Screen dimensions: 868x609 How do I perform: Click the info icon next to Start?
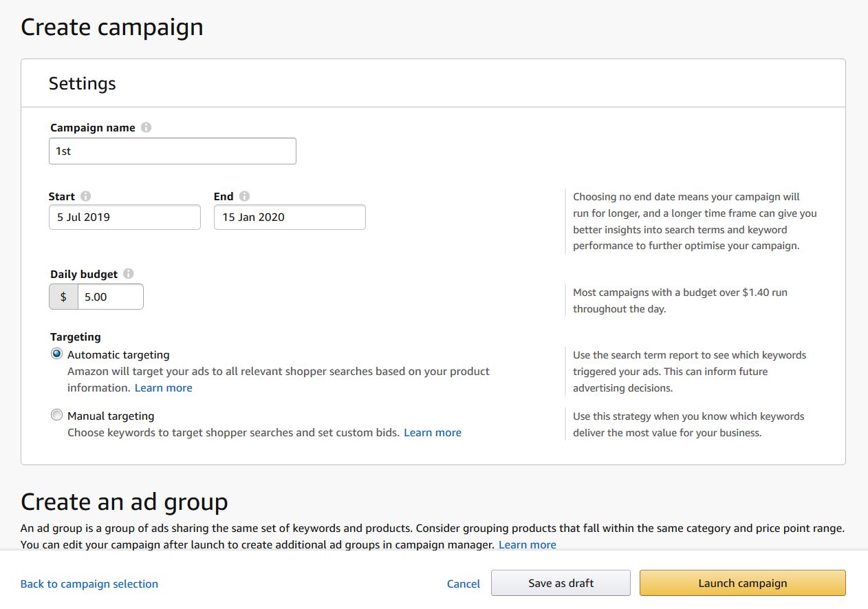coord(86,196)
